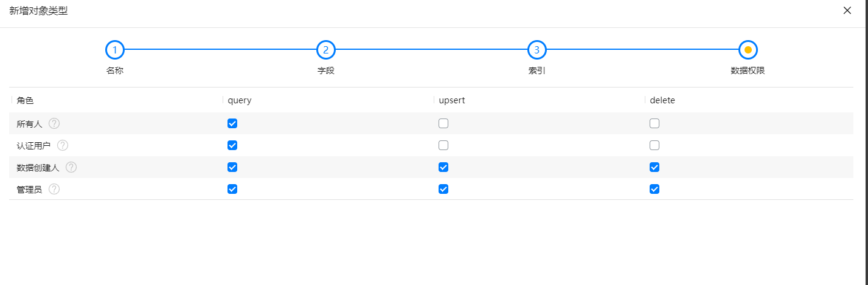
Task: Go to step 3 索引
Action: (x=537, y=50)
